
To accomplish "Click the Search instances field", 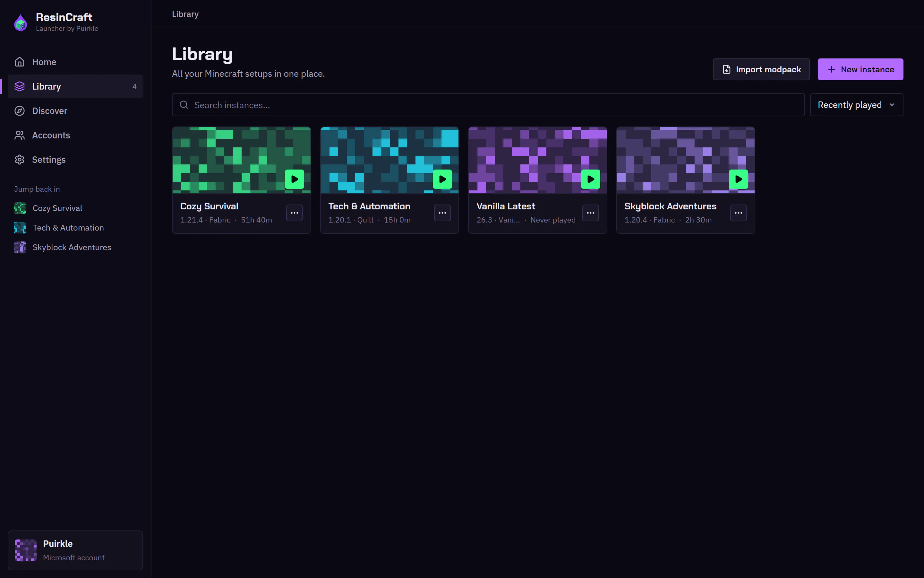I will click(488, 105).
